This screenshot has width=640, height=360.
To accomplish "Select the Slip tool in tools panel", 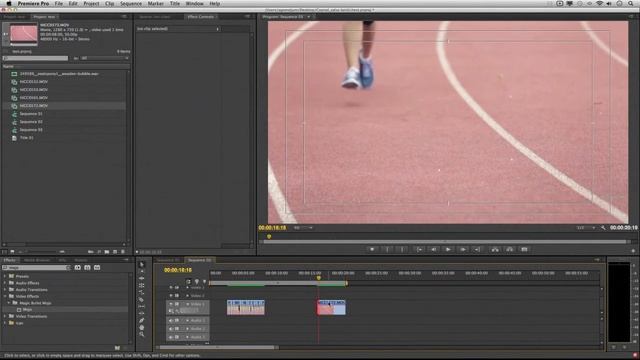I will pos(142,307).
